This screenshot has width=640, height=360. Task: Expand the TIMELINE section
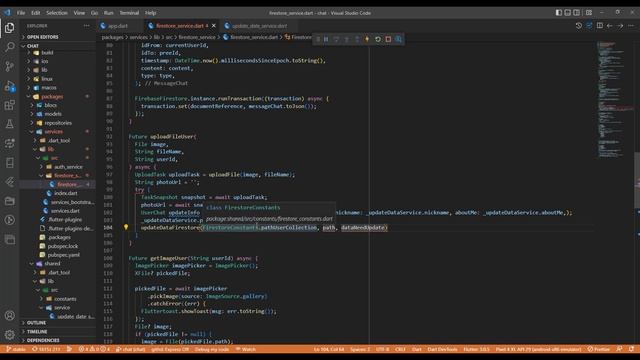click(x=58, y=331)
